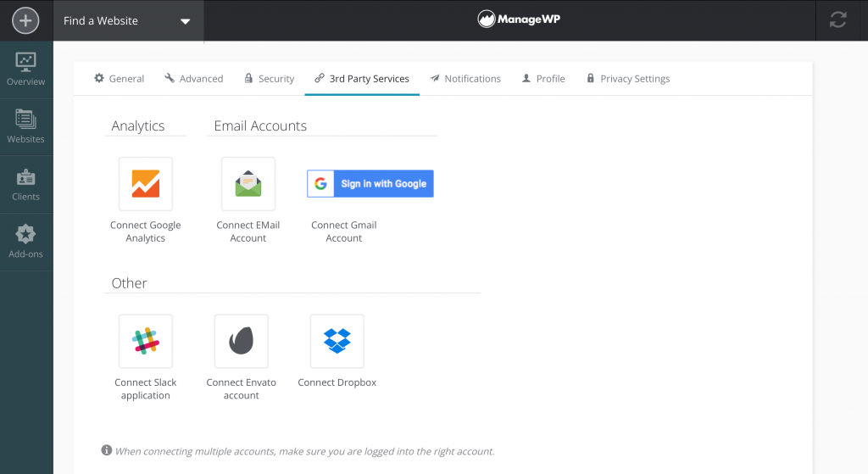Click the Connect Slack application label

pos(146,388)
